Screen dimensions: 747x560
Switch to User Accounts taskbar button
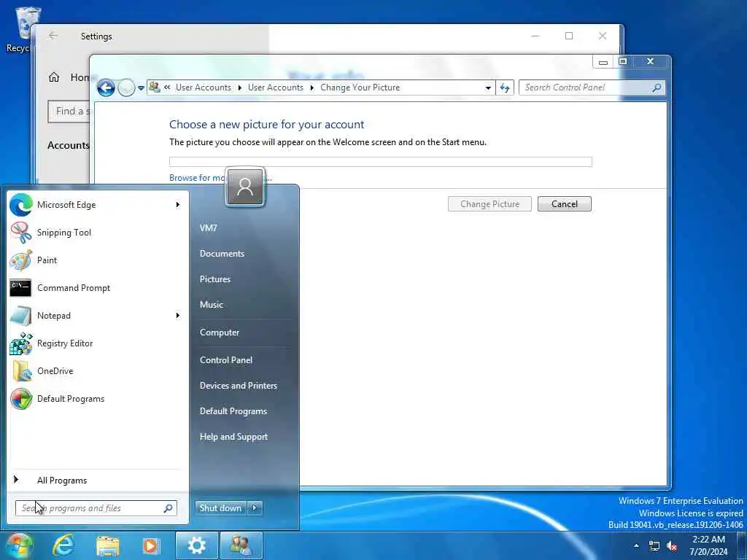point(241,545)
